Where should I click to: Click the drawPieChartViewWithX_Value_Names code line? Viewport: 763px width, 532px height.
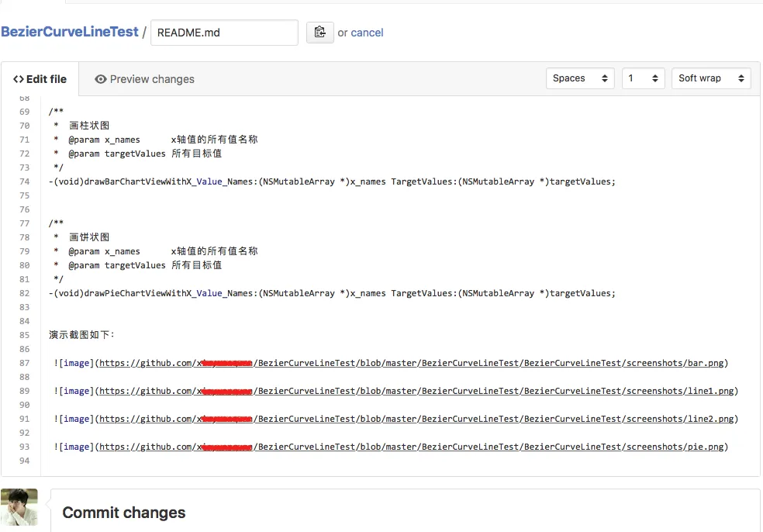tap(331, 293)
